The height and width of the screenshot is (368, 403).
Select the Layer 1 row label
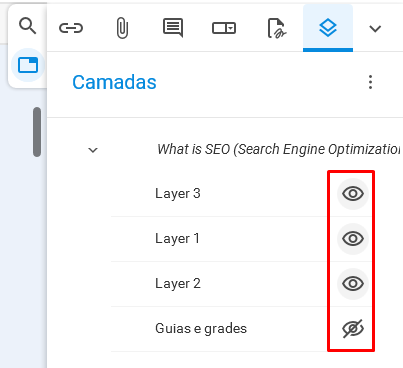pyautogui.click(x=177, y=239)
